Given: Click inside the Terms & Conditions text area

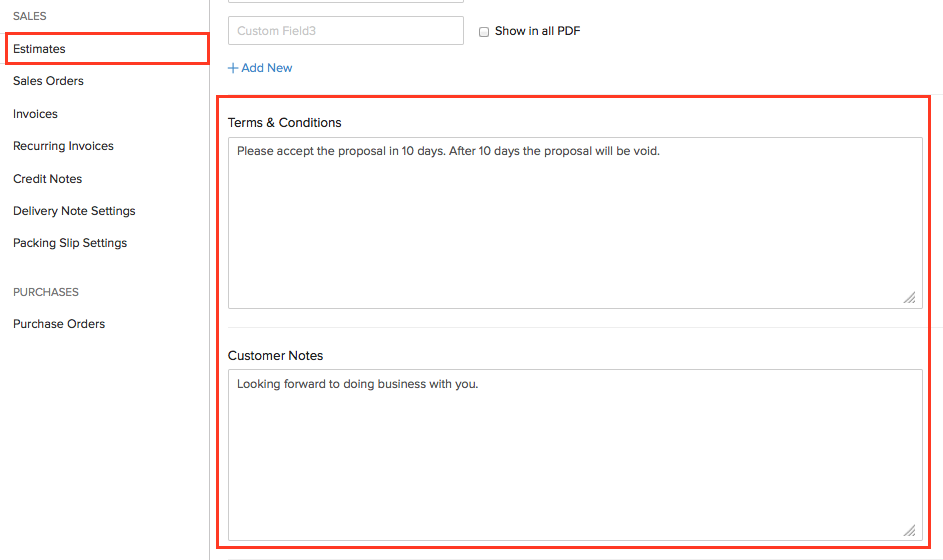Looking at the screenshot, I should pyautogui.click(x=575, y=223).
